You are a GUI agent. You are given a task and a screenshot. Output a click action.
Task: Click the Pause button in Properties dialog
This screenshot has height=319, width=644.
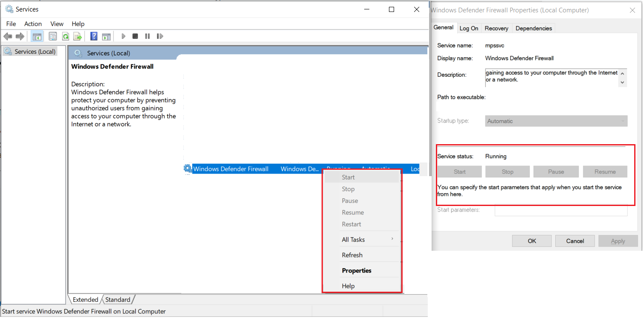click(556, 172)
